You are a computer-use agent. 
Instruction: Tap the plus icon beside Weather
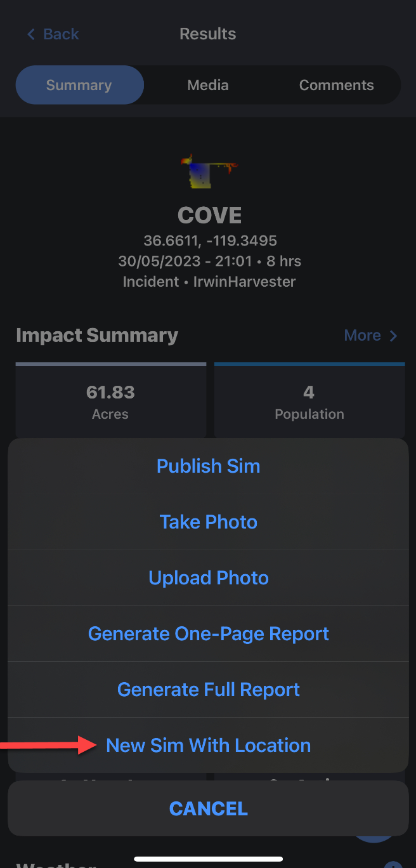(394, 865)
